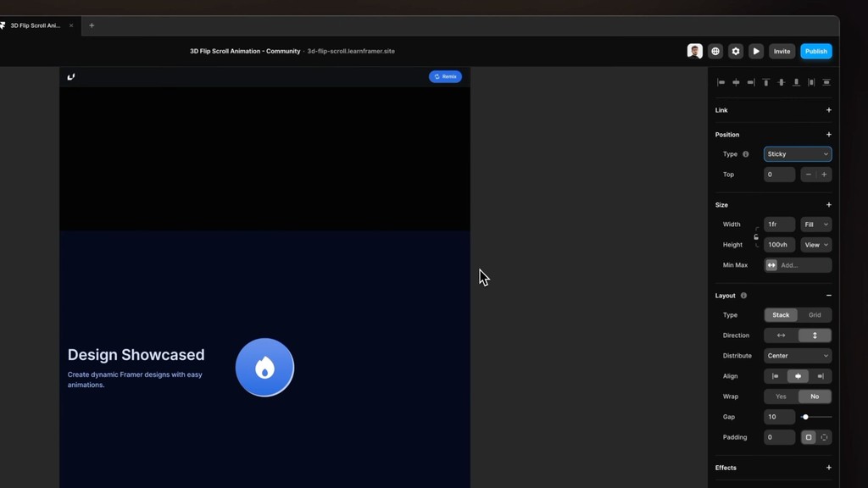Switch to the 3D Flip Scroll browser tab
The image size is (868, 488).
click(x=36, y=25)
